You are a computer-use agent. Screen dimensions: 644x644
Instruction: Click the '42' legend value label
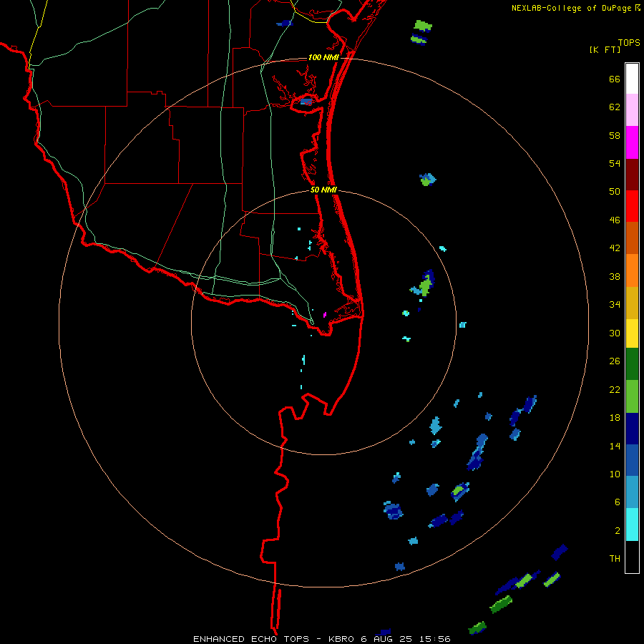[x=615, y=248]
